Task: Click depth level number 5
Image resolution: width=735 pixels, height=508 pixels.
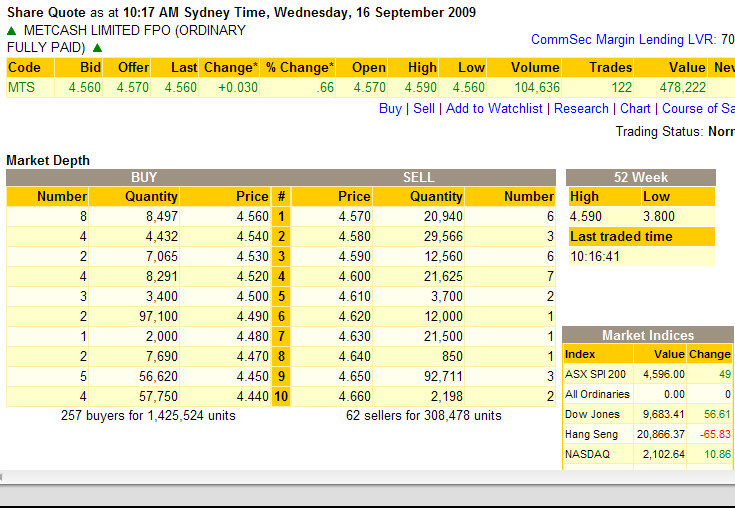Action: tap(281, 296)
